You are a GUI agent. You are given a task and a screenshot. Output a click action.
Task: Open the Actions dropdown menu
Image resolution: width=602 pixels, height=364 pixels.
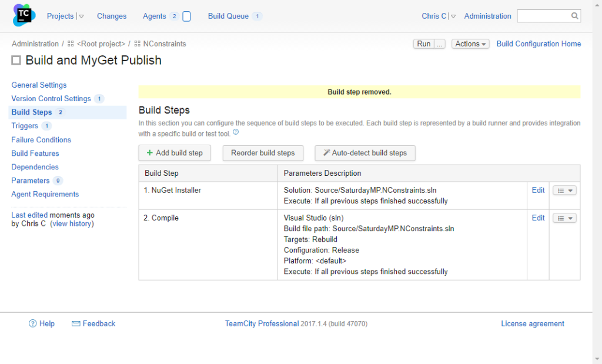(470, 44)
